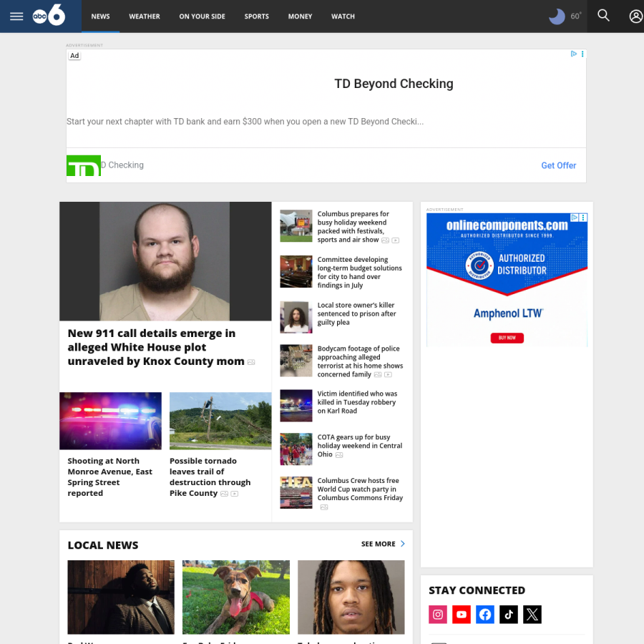The image size is (644, 644).
Task: Open the Watch menu
Action: point(343,16)
